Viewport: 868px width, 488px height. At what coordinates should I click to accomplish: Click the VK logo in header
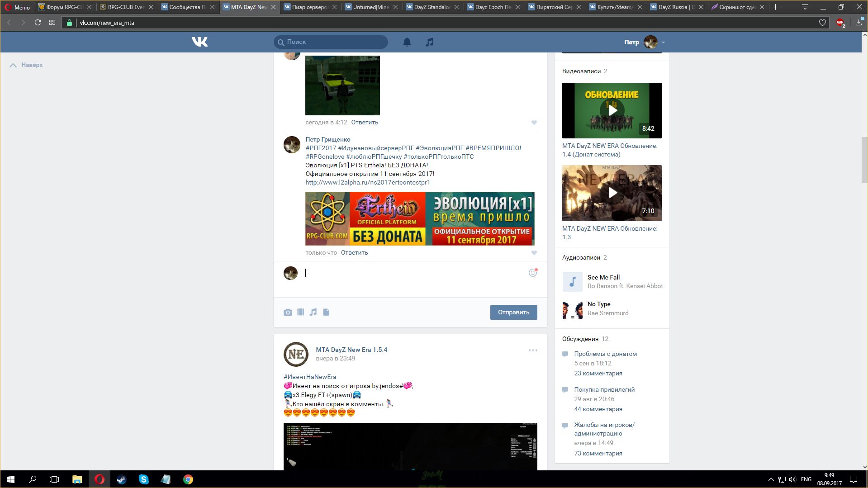click(199, 42)
